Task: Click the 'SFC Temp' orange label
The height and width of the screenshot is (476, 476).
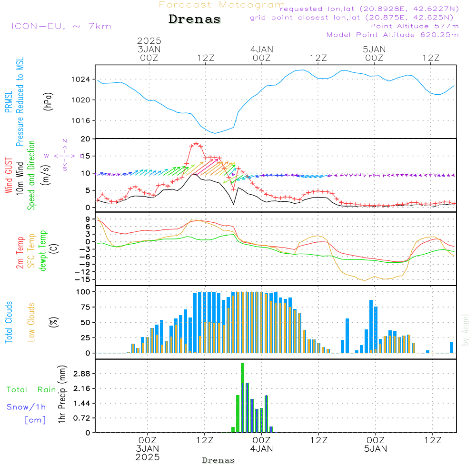Action: point(31,250)
